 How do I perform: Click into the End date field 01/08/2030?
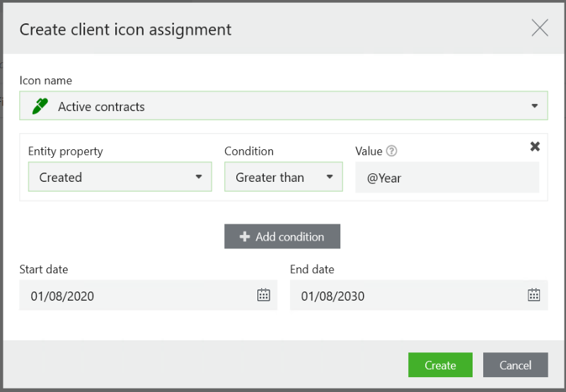click(419, 295)
